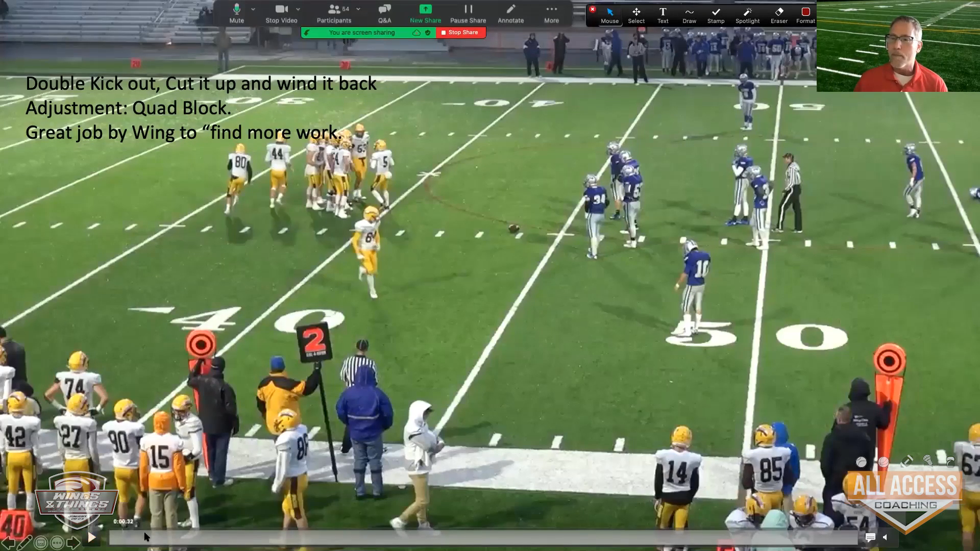This screenshot has width=980, height=551.
Task: Open the Participants list
Action: [334, 13]
